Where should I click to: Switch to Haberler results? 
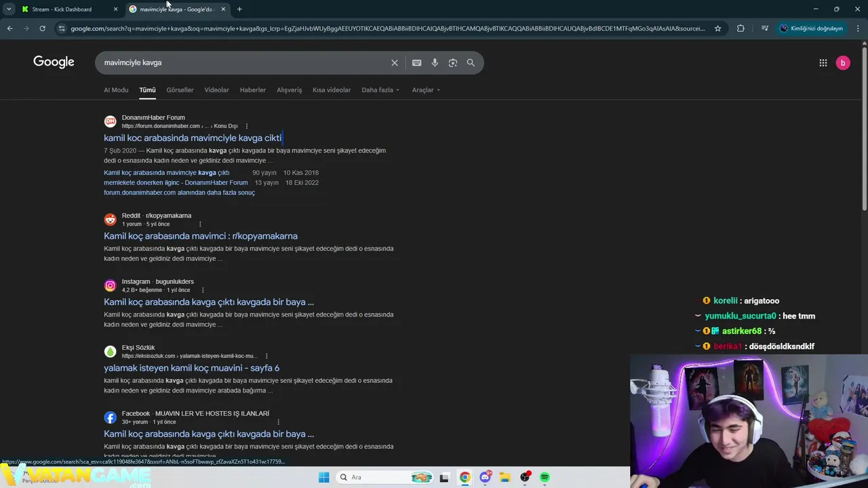point(252,89)
